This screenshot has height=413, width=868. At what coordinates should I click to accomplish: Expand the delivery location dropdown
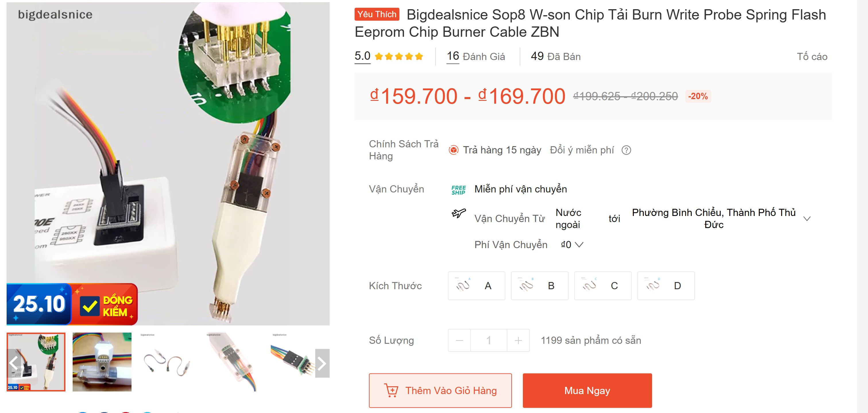click(x=807, y=219)
